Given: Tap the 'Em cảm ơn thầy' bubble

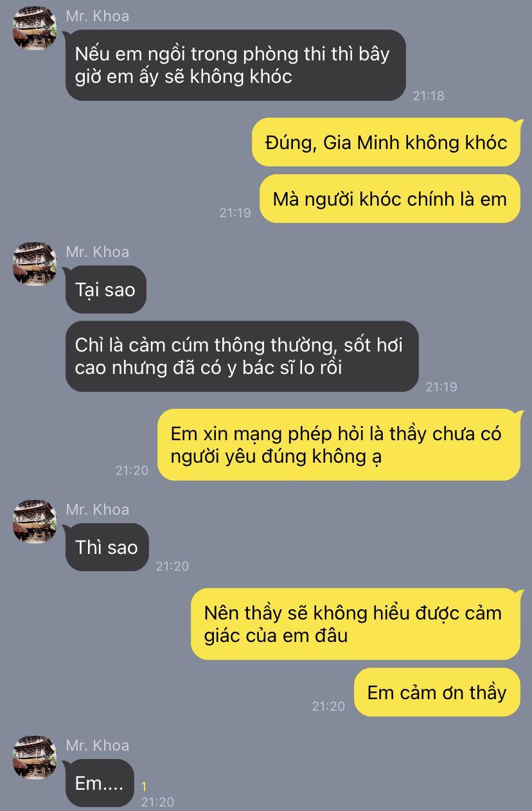Looking at the screenshot, I should (437, 692).
